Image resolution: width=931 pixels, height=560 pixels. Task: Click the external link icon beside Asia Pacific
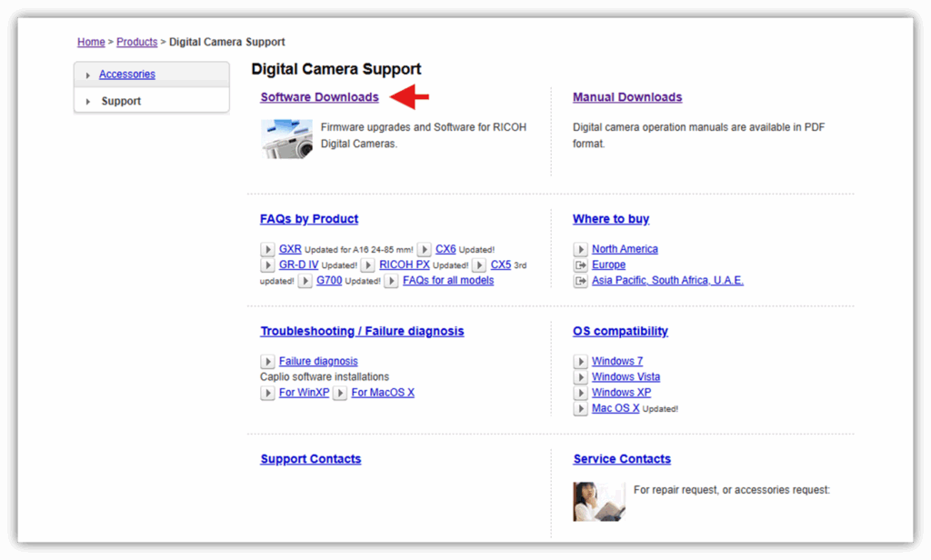click(581, 281)
